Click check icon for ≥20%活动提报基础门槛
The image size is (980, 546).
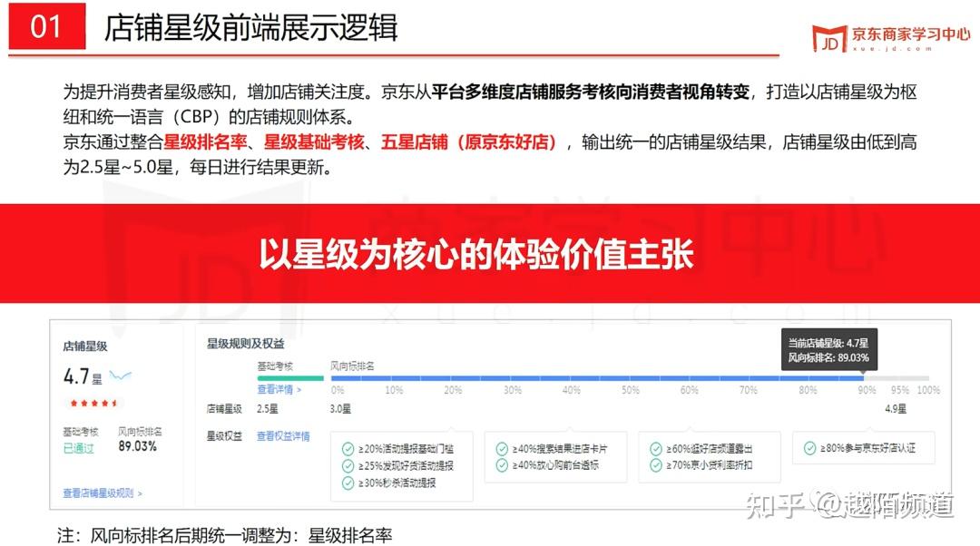click(348, 449)
